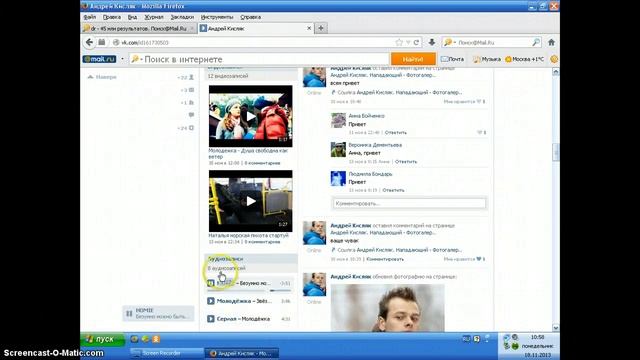Viewport: 640px width, 360px height.
Task: Like the всем привет post via Мне нравится
Action: pyautogui.click(x=464, y=102)
